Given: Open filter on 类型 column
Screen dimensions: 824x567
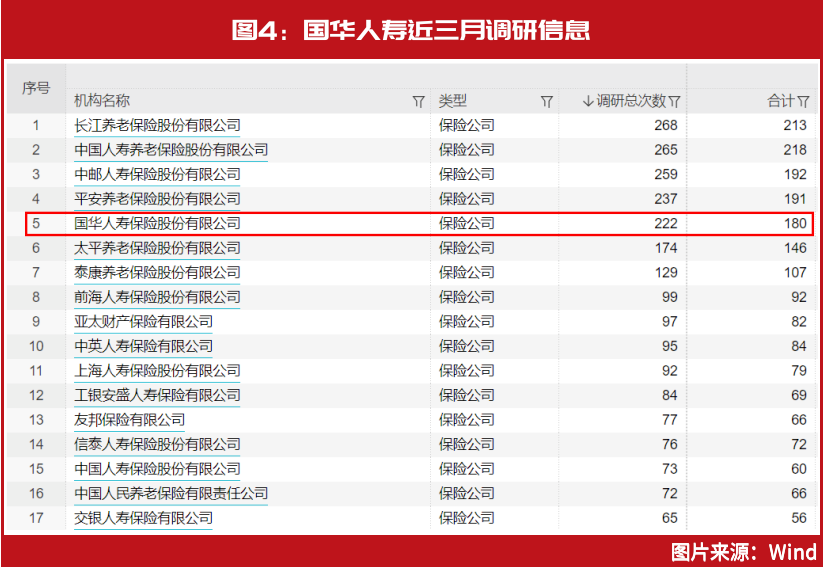Looking at the screenshot, I should (x=547, y=101).
